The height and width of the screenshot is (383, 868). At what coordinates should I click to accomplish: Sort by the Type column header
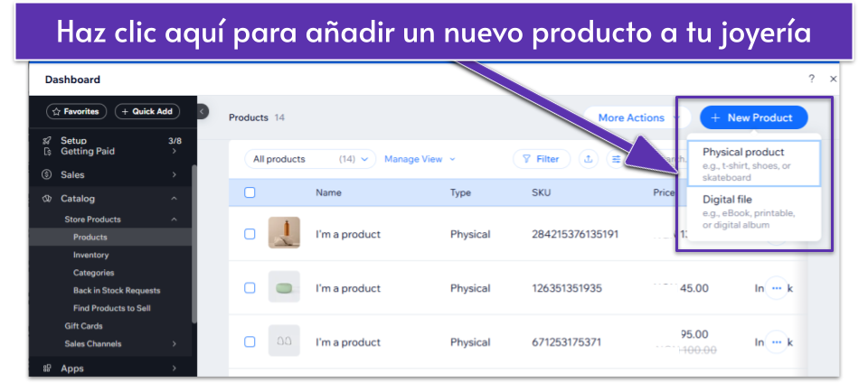tap(460, 192)
